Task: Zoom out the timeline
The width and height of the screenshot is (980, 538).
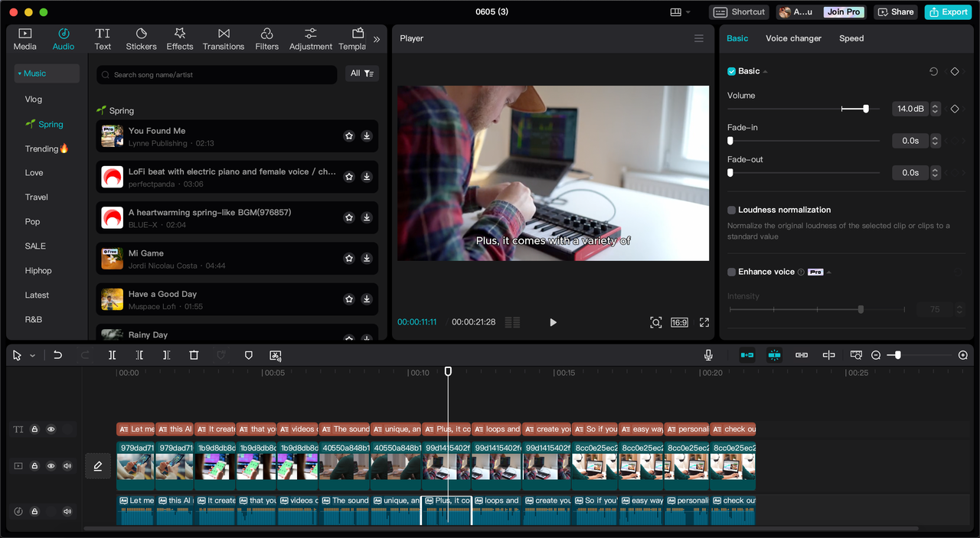Action: [876, 355]
